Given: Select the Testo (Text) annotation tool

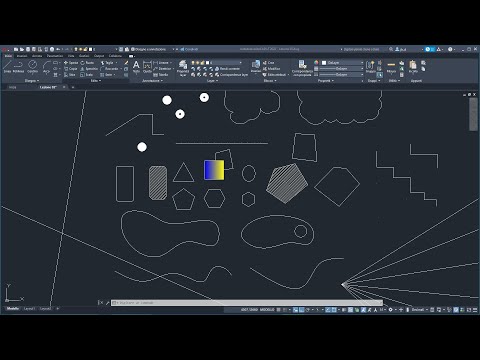Looking at the screenshot, I should tap(136, 67).
